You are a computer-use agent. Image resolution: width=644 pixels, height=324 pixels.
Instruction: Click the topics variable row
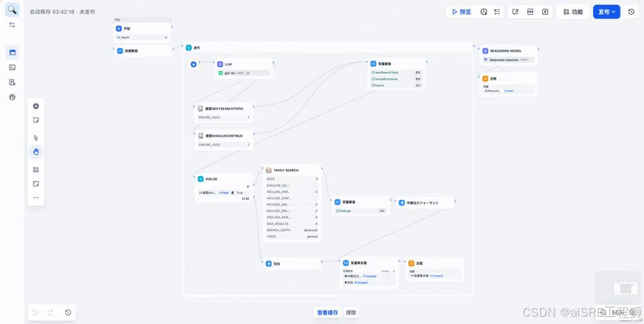tap(396, 85)
